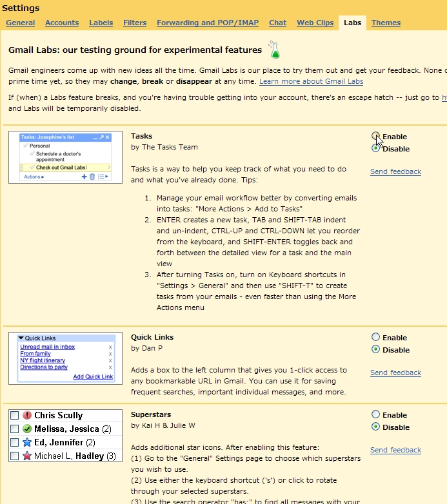Select the Labs tab

pos(352,23)
